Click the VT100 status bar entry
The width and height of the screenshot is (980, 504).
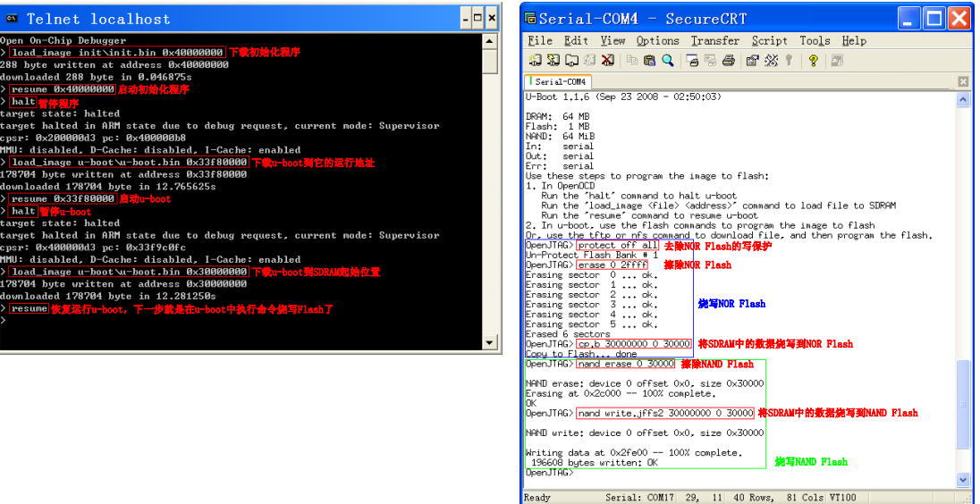coord(842,498)
